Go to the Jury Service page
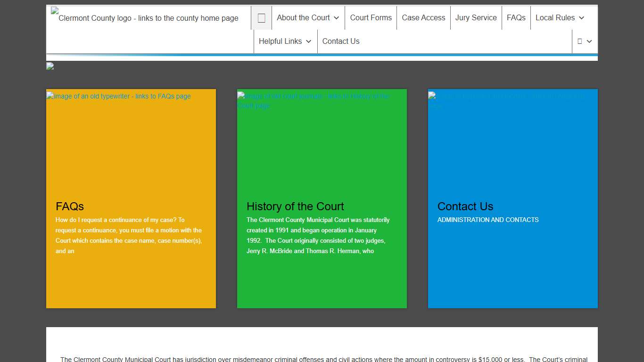644x362 pixels. [476, 18]
